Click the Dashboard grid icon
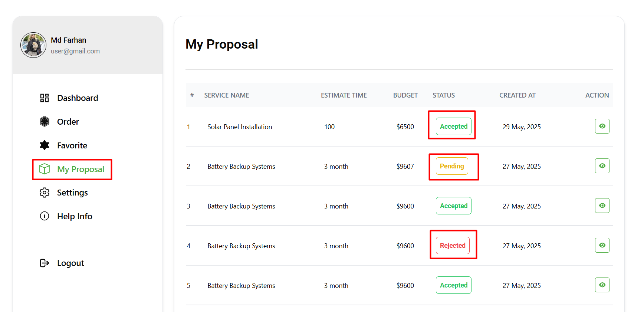 tap(45, 98)
